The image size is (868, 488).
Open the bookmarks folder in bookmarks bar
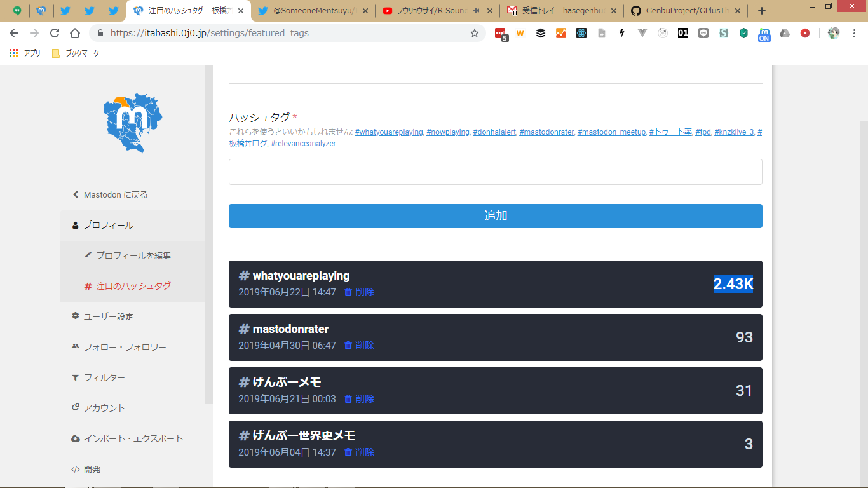tap(76, 53)
